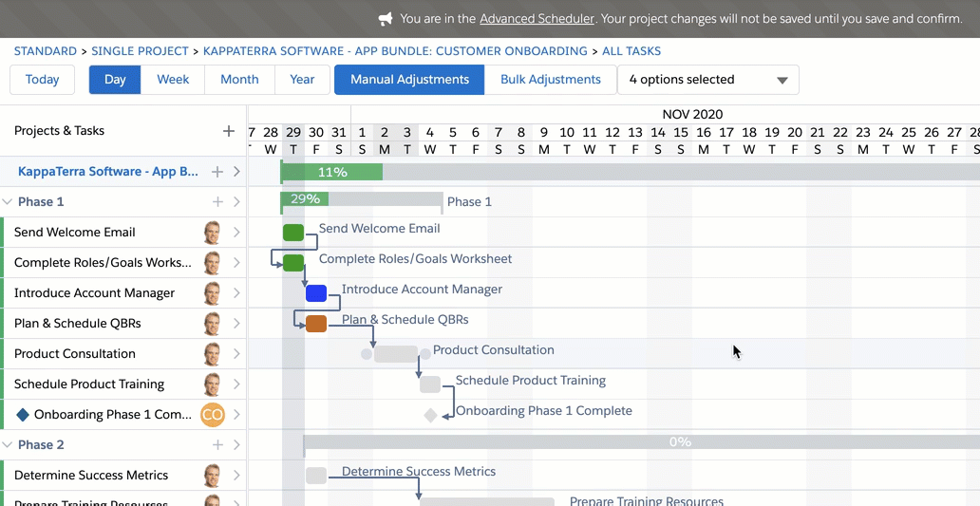Switch timeline to Week view
The height and width of the screenshot is (506, 980).
click(173, 80)
